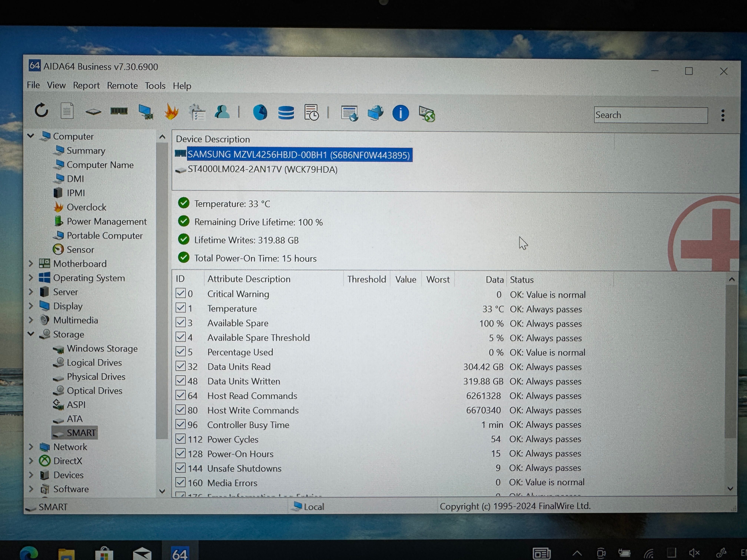This screenshot has width=747, height=560.
Task: Open the Remote menu
Action: tap(122, 86)
